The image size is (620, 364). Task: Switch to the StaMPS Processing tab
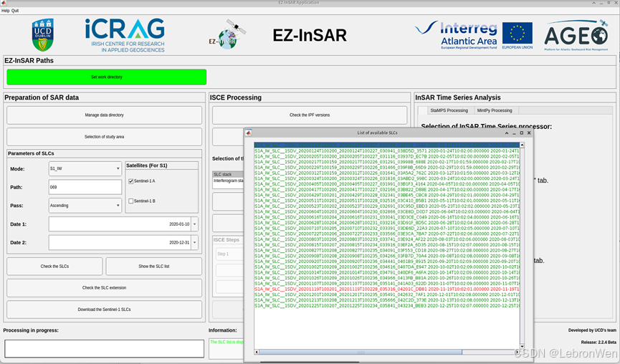tap(449, 110)
